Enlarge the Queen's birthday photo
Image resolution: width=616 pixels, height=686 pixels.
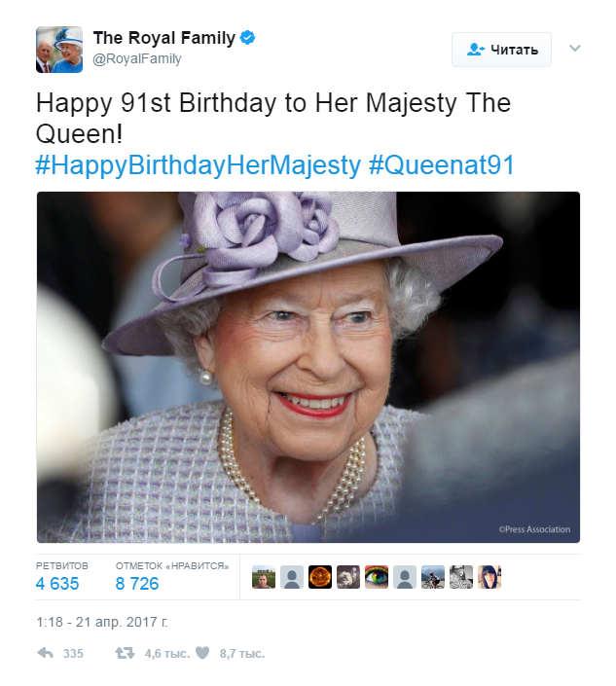point(308,367)
